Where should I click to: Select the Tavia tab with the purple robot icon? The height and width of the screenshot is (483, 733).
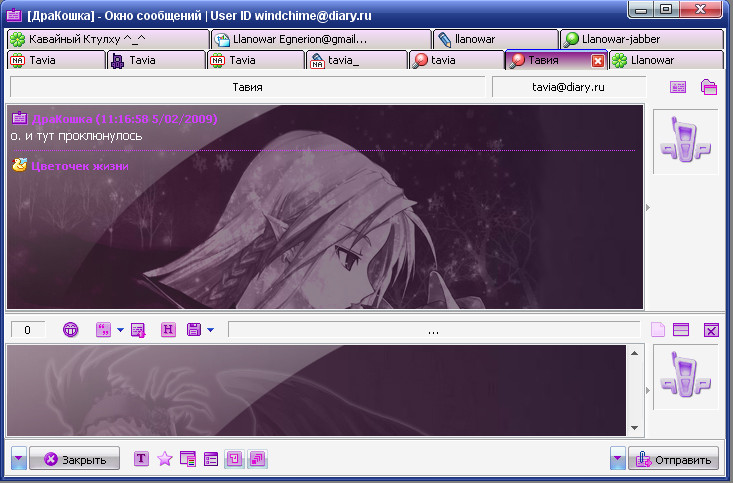coord(157,60)
